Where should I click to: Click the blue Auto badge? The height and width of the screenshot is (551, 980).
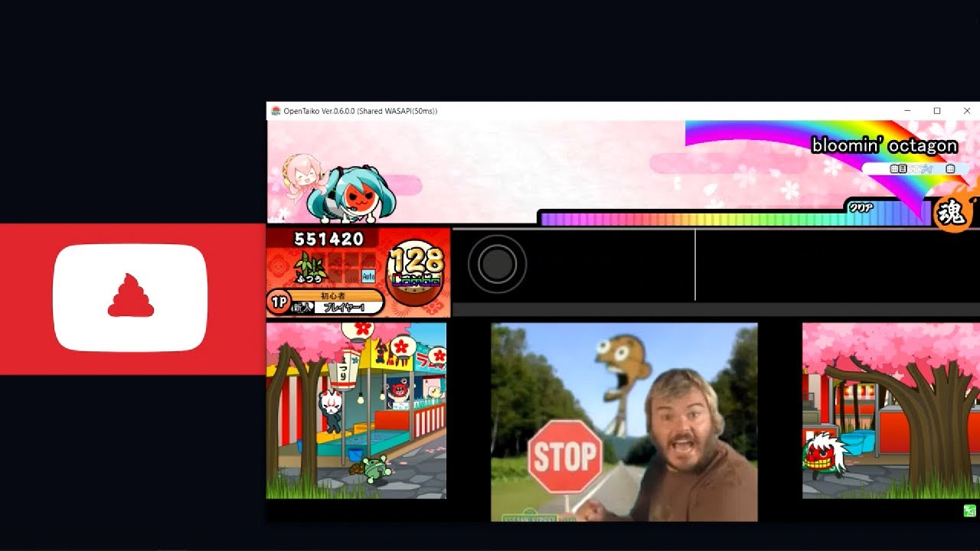click(368, 275)
